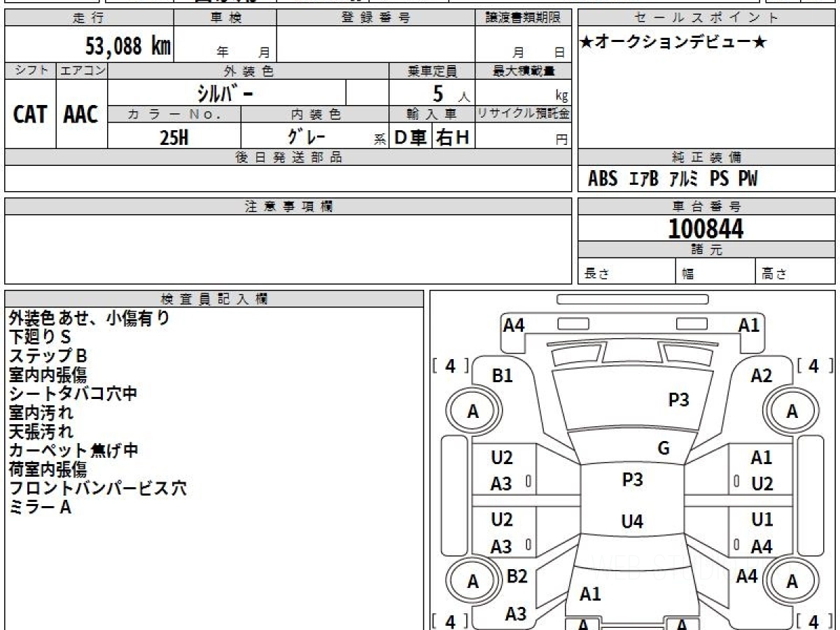The width and height of the screenshot is (840, 630).
Task: Click the P3 mark on the car hood
Action: pos(678,400)
